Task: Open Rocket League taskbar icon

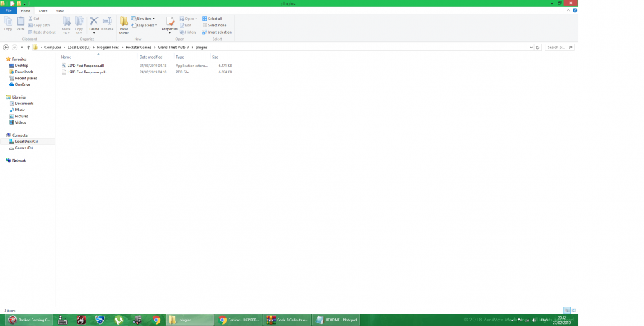Action: 100,320
